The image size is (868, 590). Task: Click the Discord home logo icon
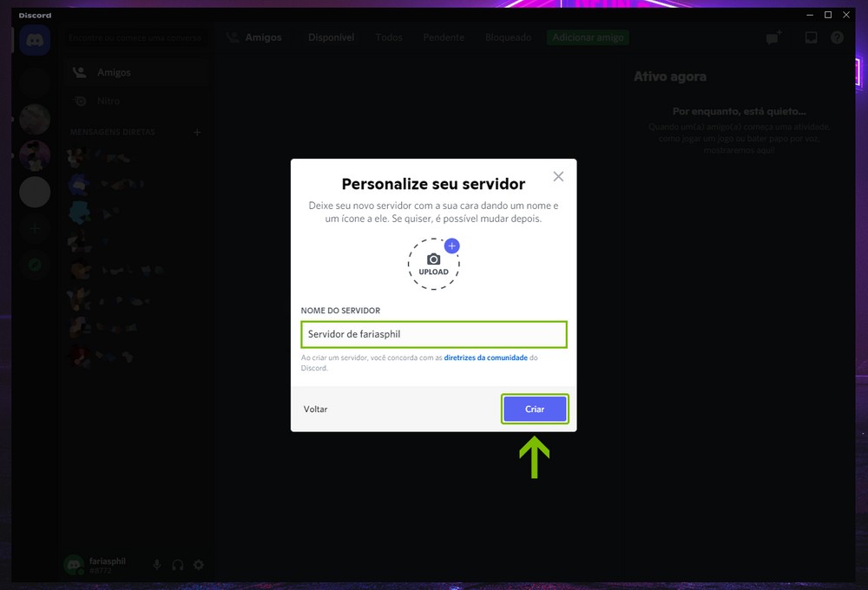(35, 40)
